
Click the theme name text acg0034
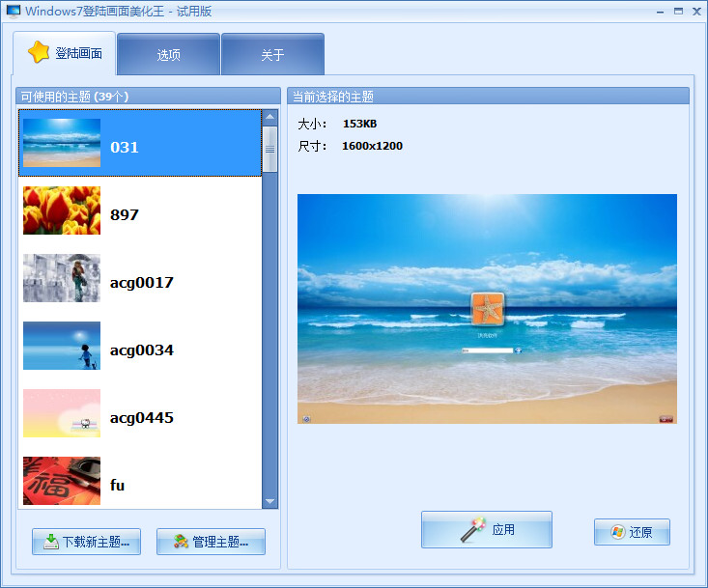tap(142, 350)
